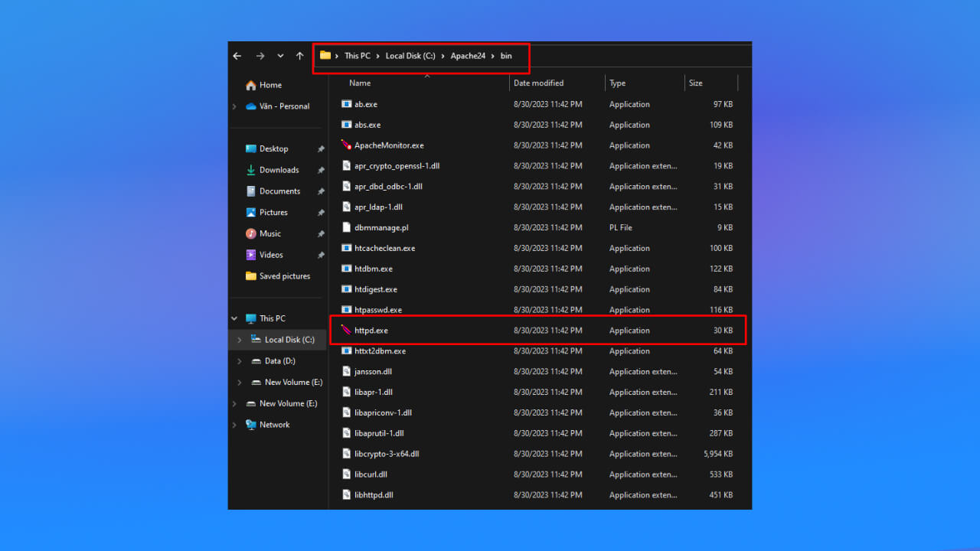Viewport: 980px width, 551px height.
Task: Select the file name dbmmanage.pl
Action: [x=381, y=227]
